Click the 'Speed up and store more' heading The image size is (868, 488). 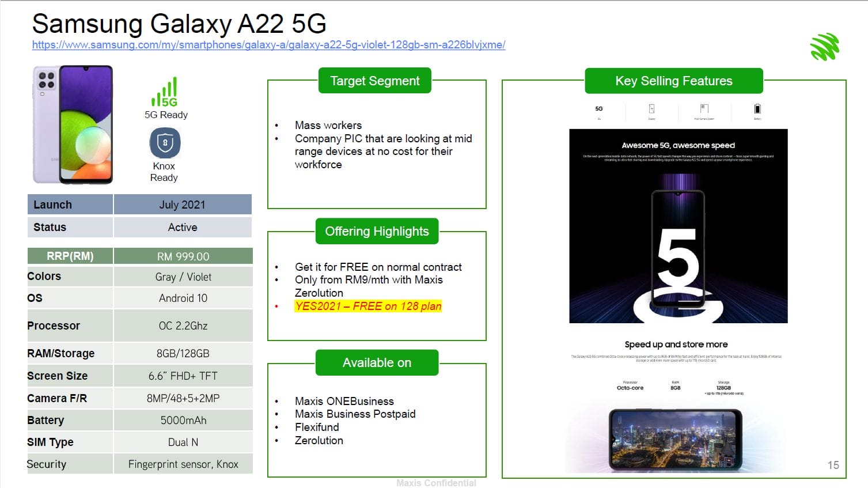coord(676,345)
